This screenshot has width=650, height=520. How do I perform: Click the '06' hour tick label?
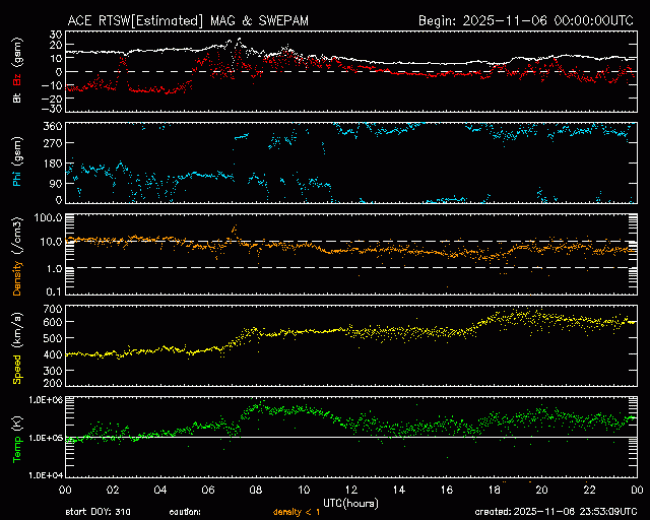208,490
